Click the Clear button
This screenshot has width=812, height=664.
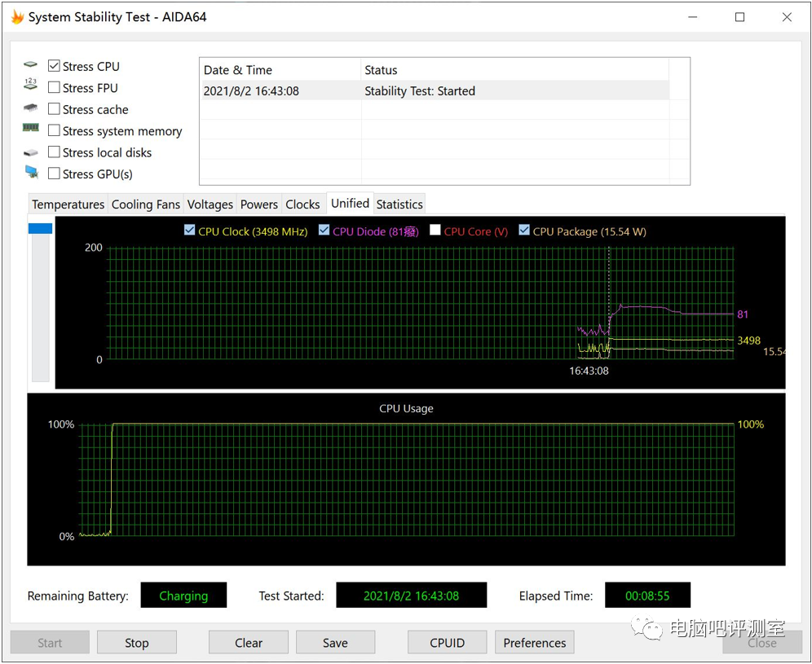(x=249, y=642)
